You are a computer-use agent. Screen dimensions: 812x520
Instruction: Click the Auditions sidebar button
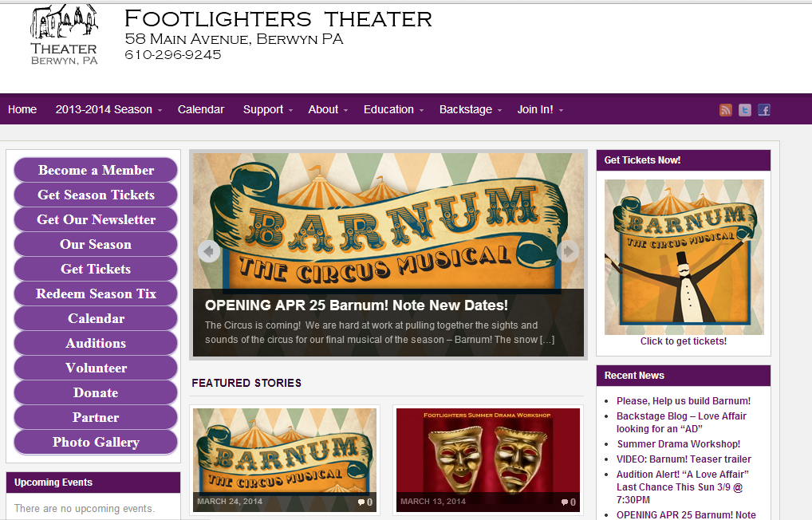click(96, 343)
